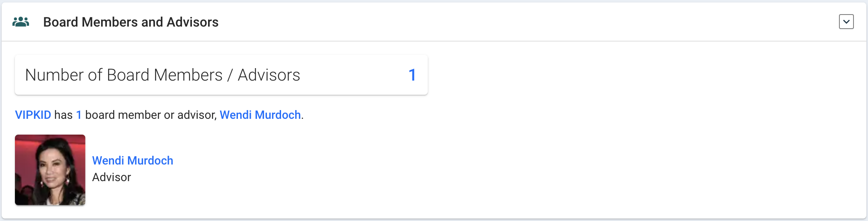
Task: Click the "Number of Board Members / Advisors" label
Action: click(162, 75)
